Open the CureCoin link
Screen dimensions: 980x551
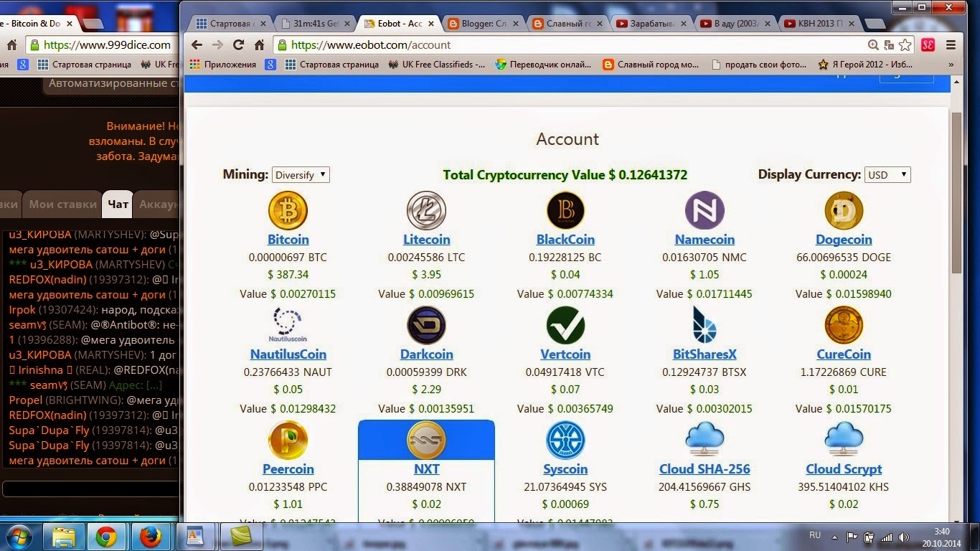pos(844,354)
